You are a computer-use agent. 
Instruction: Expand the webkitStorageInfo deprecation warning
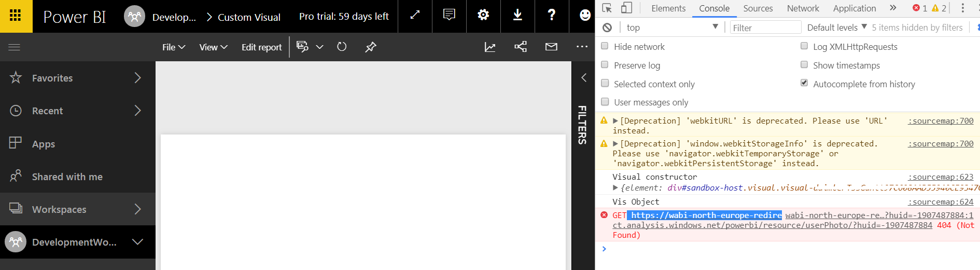click(x=615, y=144)
